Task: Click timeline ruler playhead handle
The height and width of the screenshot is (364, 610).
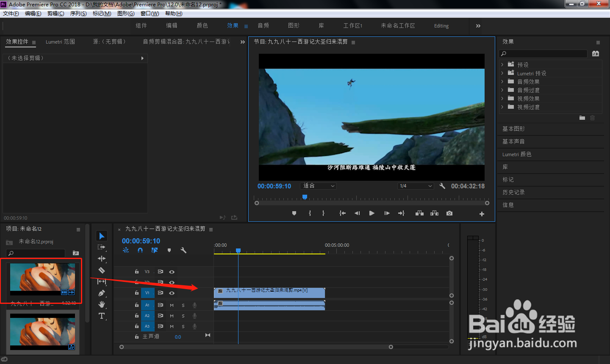Action: pyautogui.click(x=238, y=251)
